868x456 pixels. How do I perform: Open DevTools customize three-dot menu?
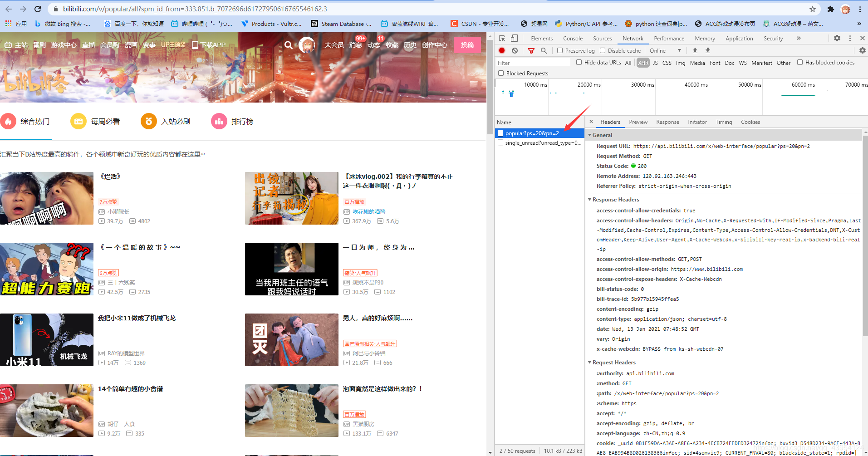click(850, 39)
